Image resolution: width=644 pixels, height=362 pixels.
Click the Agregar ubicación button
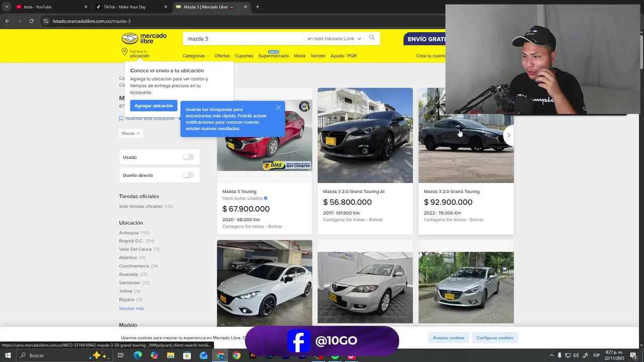pyautogui.click(x=153, y=106)
